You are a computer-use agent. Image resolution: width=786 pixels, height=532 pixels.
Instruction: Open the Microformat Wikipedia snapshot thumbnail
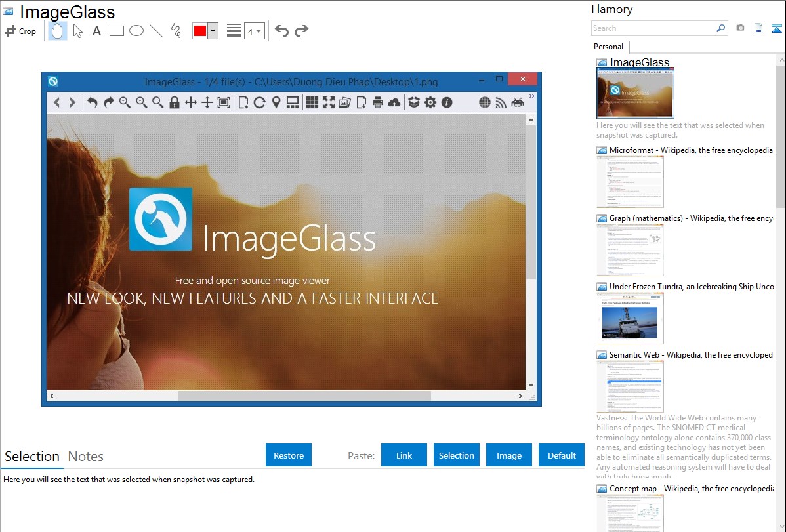click(x=630, y=182)
